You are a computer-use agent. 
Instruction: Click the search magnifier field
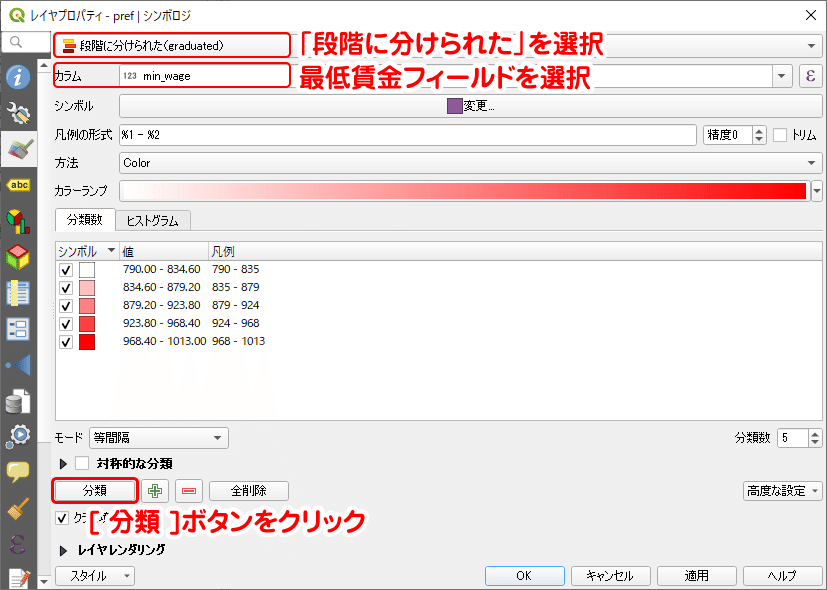(x=26, y=42)
